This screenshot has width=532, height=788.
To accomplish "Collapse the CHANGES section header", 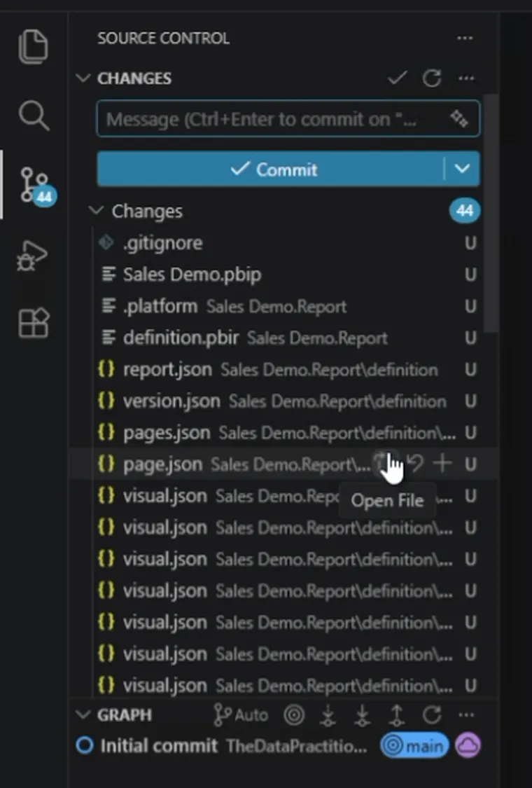I will coord(83,78).
